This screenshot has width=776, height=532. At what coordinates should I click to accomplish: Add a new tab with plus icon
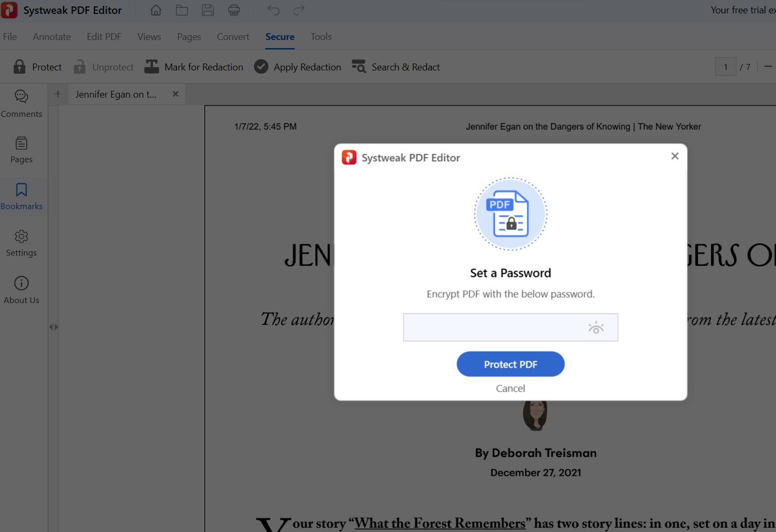click(x=58, y=94)
